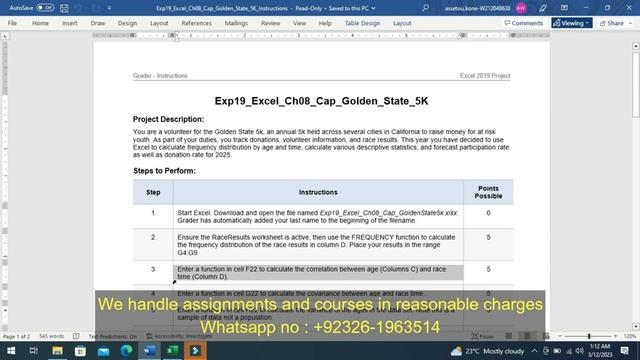The height and width of the screenshot is (360, 640).
Task: Click the document title heading text
Action: [321, 101]
